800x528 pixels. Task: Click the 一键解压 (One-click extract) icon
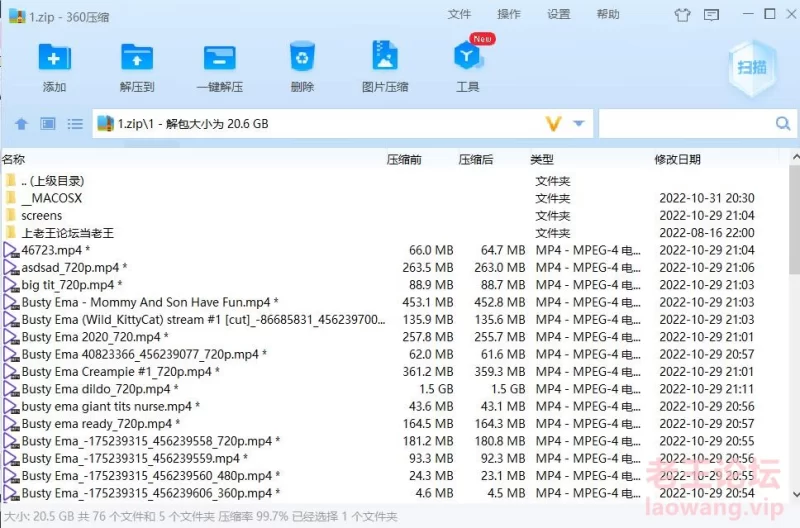tap(219, 57)
